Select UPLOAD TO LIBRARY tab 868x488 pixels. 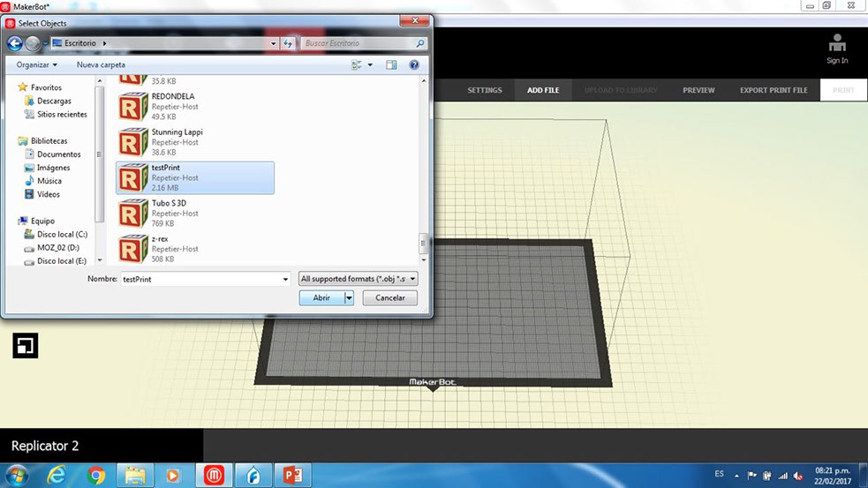pyautogui.click(x=621, y=90)
